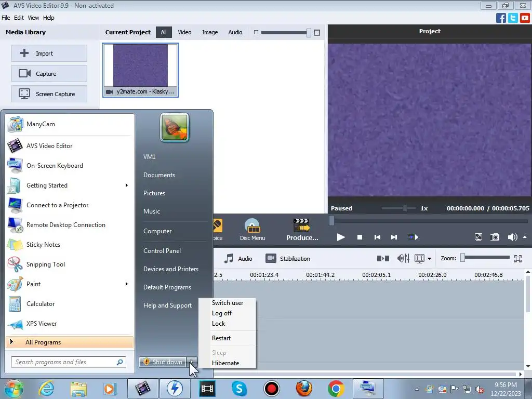Open Devices and Printers link
Viewport: 532px width, 399px height.
[170, 269]
